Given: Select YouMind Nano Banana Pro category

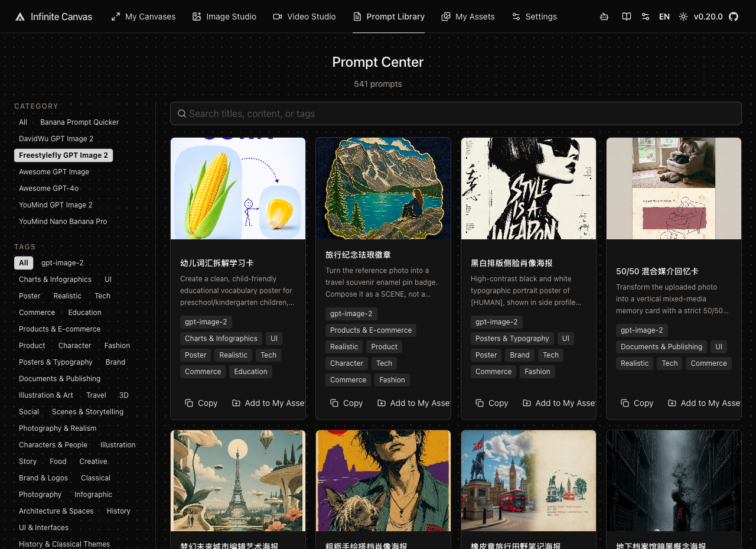Looking at the screenshot, I should [x=63, y=222].
